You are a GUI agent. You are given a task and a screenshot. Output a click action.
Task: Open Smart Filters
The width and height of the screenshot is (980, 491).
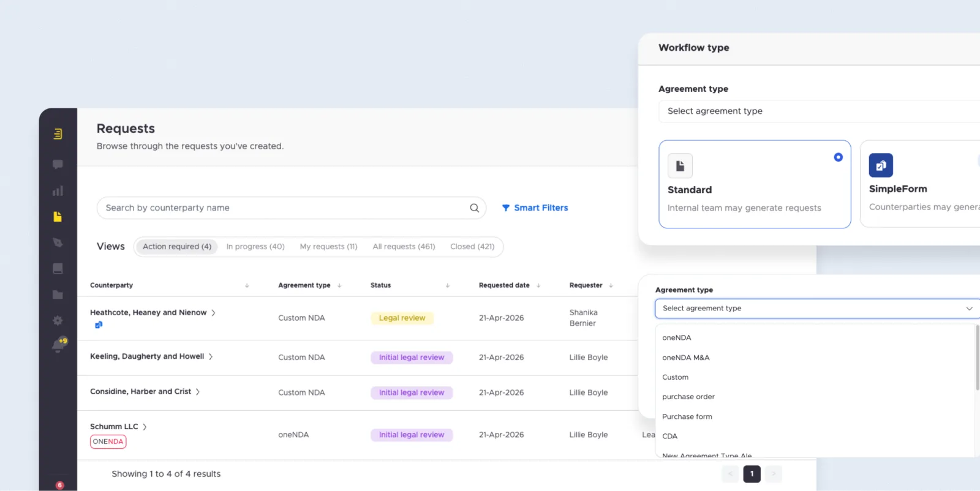pyautogui.click(x=535, y=208)
